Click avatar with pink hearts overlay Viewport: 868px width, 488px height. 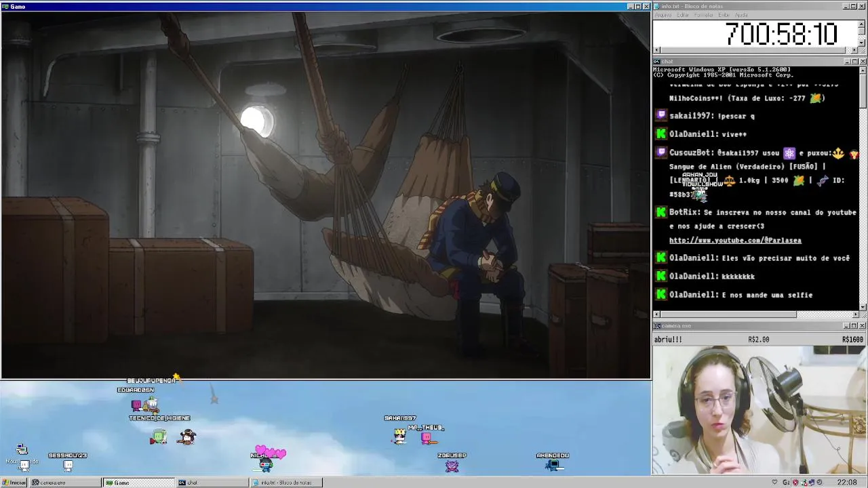266,464
